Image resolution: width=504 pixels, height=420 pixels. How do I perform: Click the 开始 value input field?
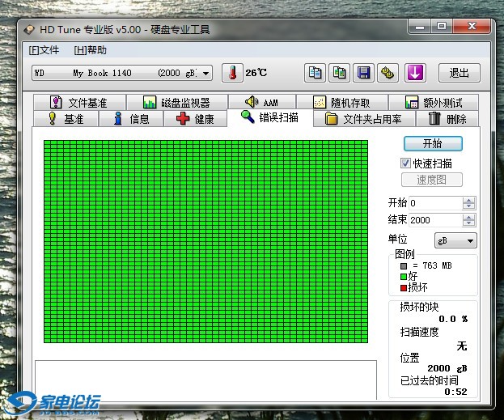(435, 203)
